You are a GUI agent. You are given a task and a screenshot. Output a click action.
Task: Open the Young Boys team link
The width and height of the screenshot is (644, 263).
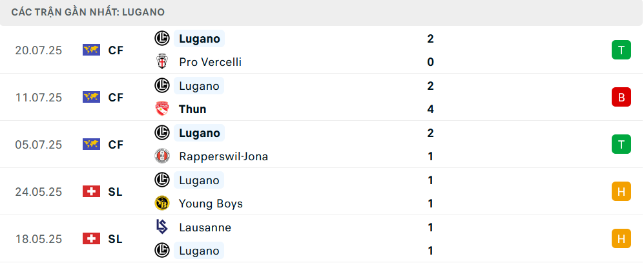pyautogui.click(x=211, y=204)
